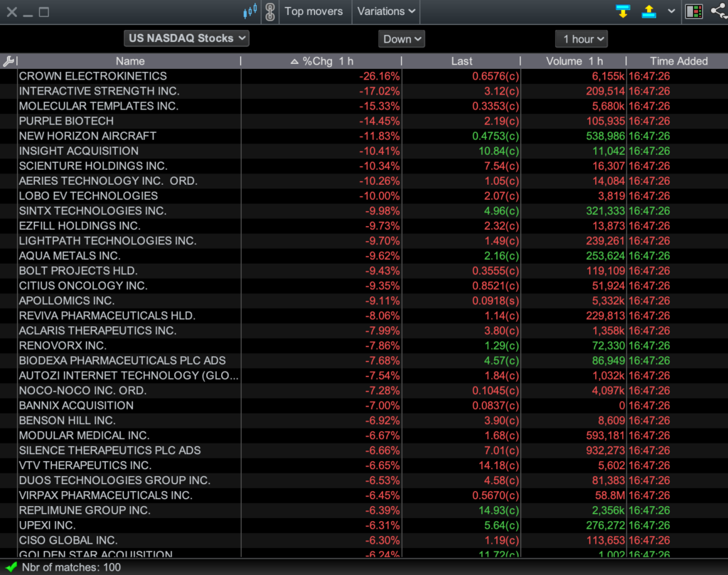
Task: Select LIGHTPATH TECHNOLOGIES INC. row
Action: tap(364, 241)
